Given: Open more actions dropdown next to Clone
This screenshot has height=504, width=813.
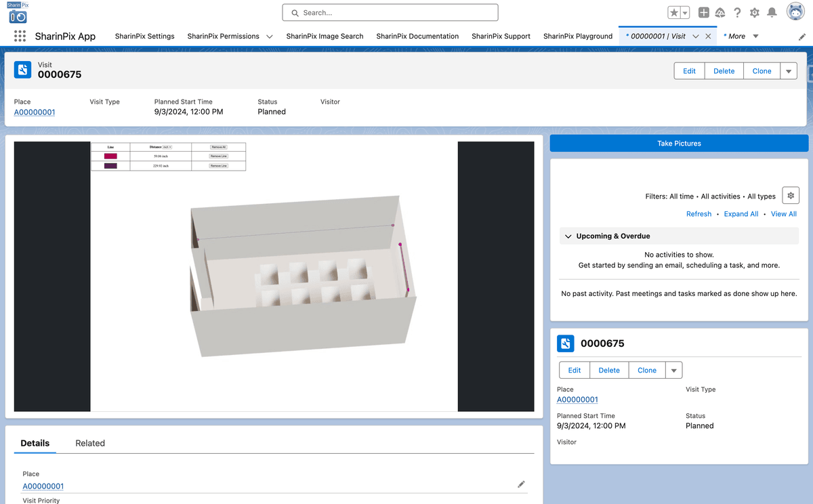Looking at the screenshot, I should coord(789,71).
